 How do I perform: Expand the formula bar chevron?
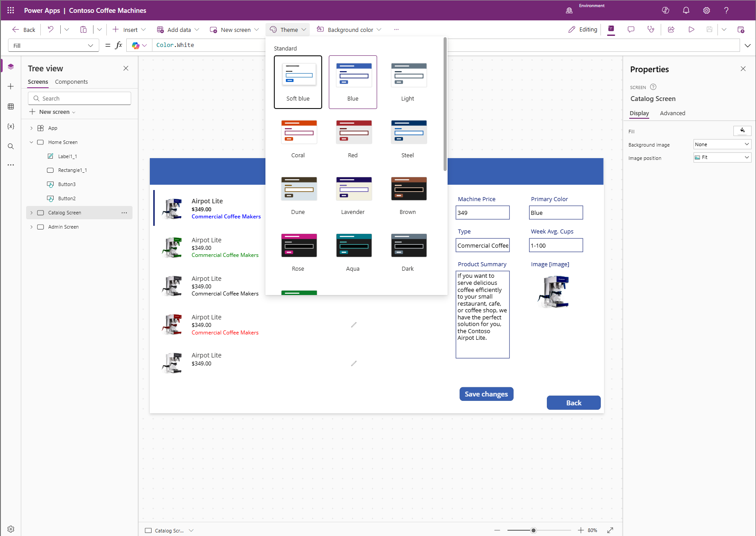748,45
